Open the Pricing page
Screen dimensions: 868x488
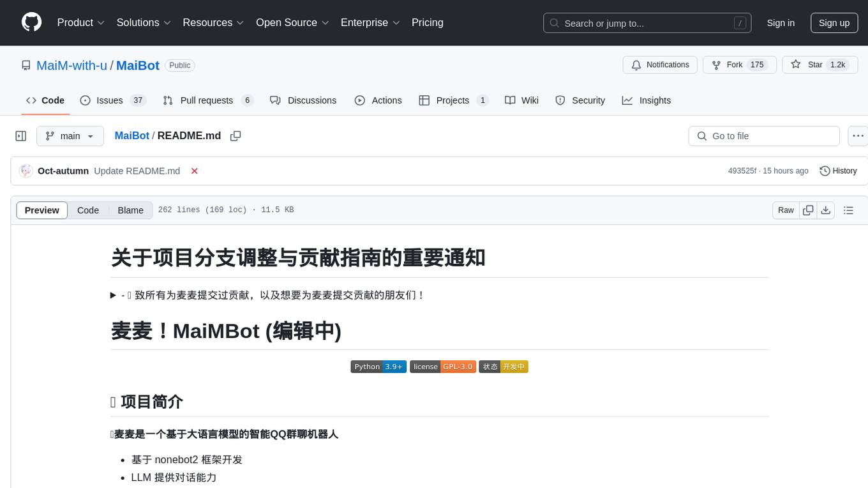coord(428,22)
